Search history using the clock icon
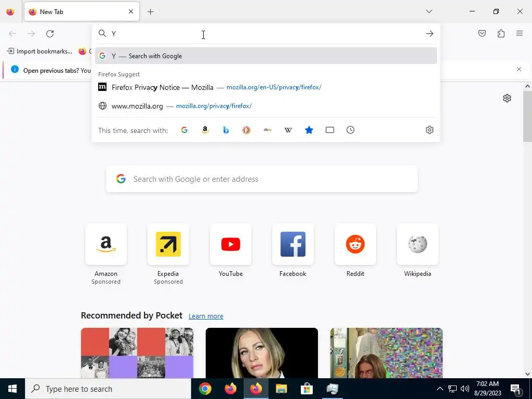Viewport: 532px width, 399px height. coord(351,130)
